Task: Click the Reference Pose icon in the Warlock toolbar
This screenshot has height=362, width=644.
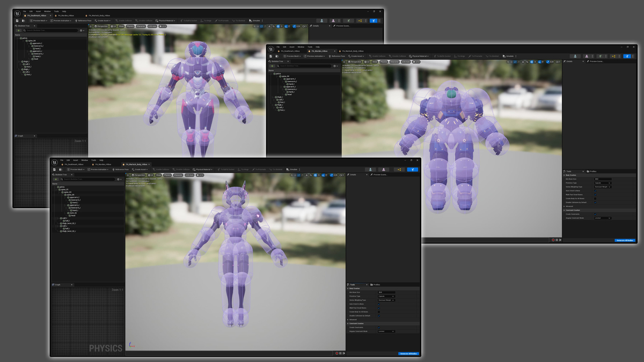Action: (x=113, y=169)
